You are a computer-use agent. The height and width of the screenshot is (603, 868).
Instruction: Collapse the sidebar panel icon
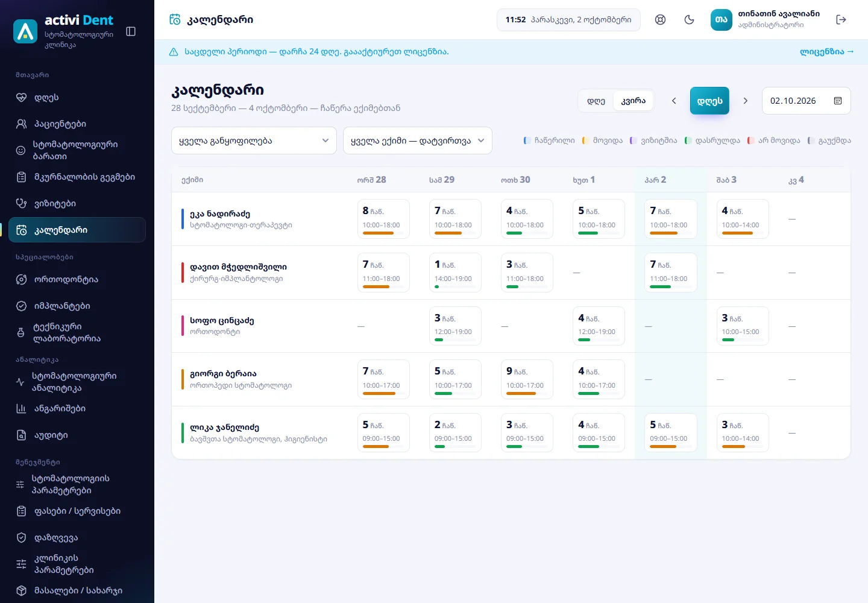(x=131, y=31)
